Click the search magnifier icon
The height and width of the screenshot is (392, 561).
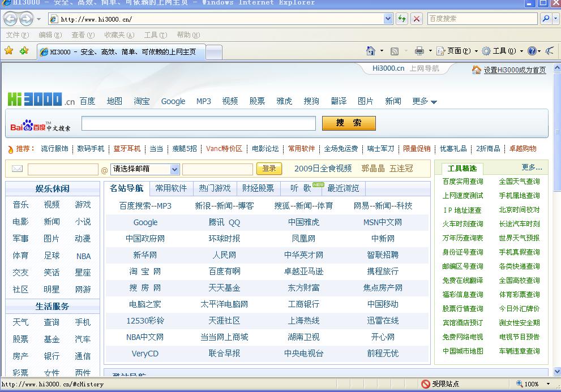point(546,19)
